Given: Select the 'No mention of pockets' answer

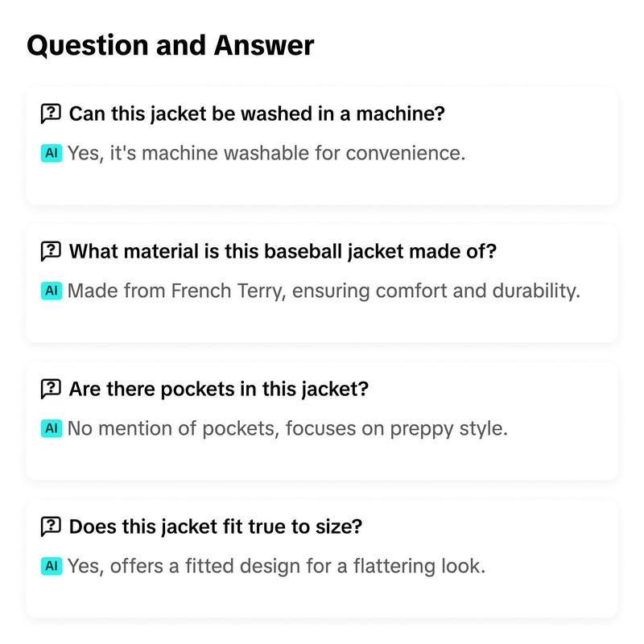Looking at the screenshot, I should click(287, 428).
